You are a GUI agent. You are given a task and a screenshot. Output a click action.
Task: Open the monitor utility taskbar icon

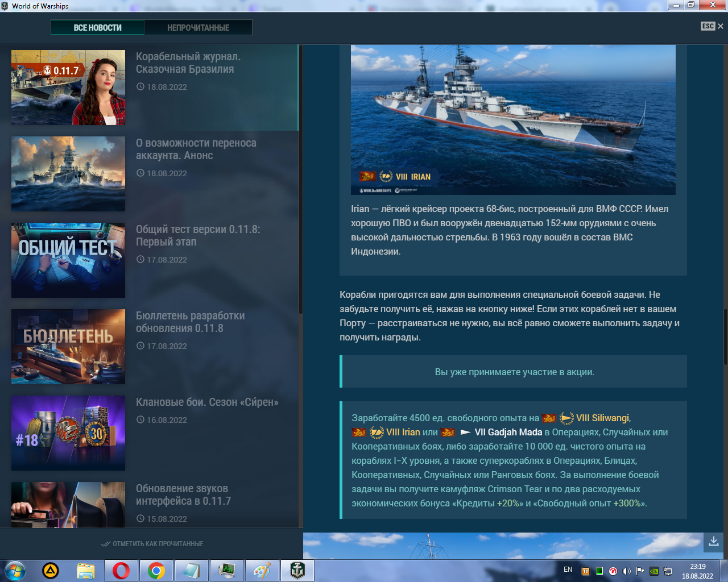(x=226, y=571)
